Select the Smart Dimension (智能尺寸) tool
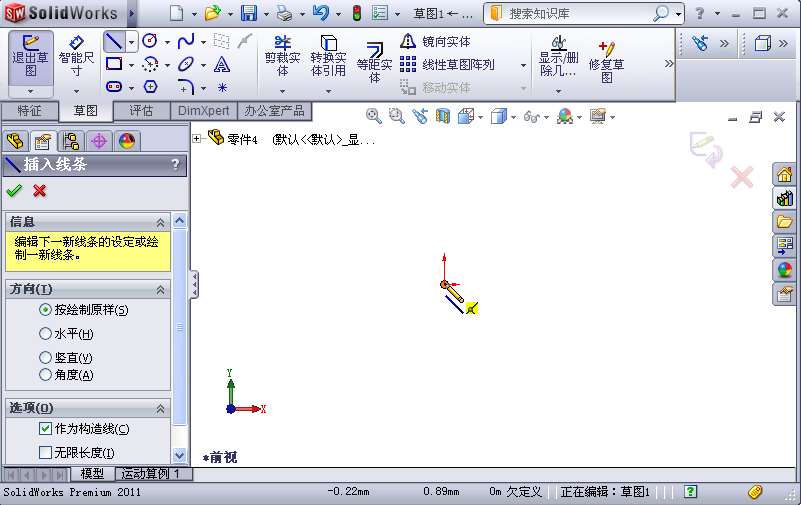The height and width of the screenshot is (505, 801). tap(76, 56)
